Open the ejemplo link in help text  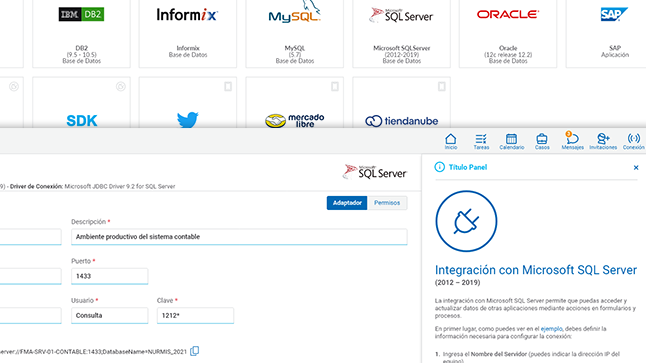pos(552,329)
